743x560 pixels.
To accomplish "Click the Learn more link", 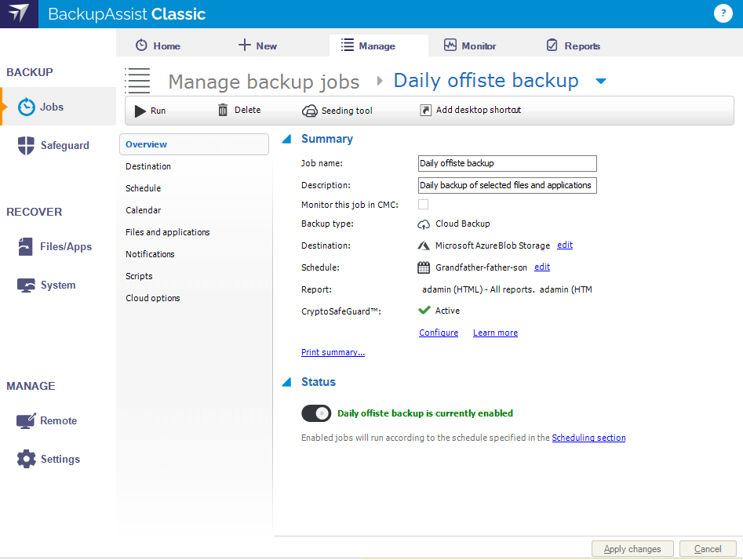I will point(495,333).
